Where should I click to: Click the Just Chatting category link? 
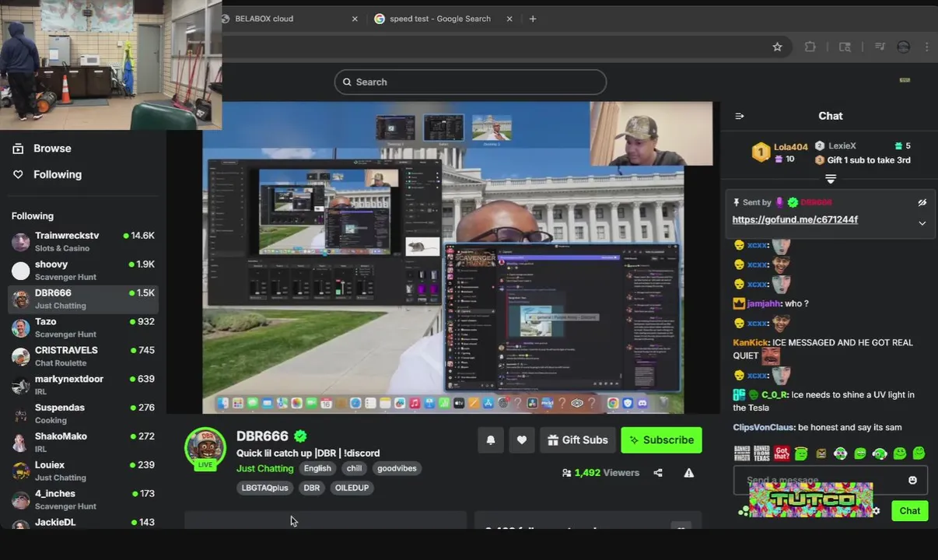tap(264, 468)
